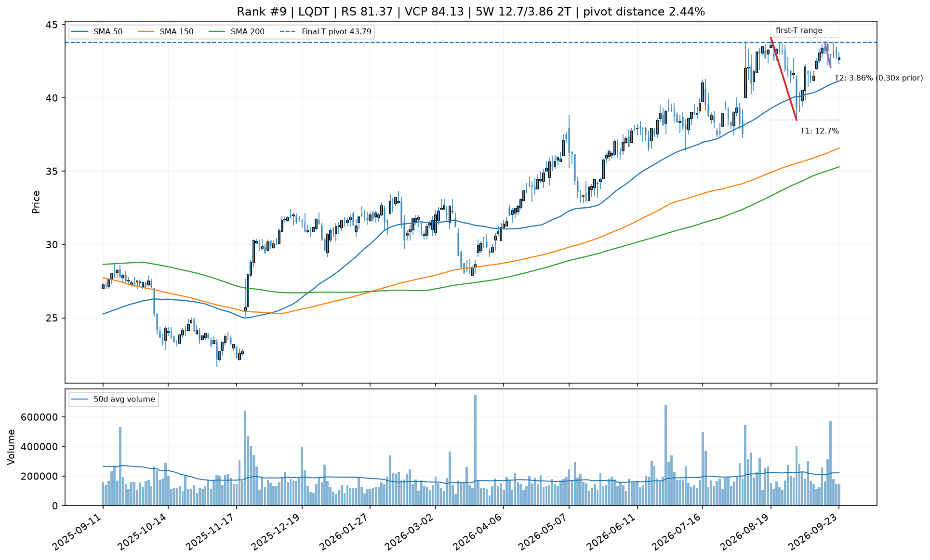Click the 200000 volume tick label

pos(40,477)
